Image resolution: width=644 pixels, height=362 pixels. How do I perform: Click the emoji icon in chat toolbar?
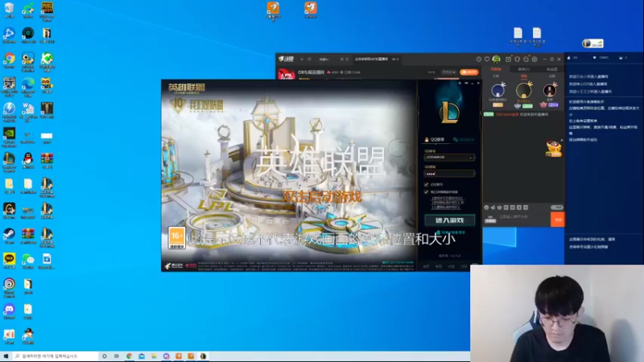point(487,208)
